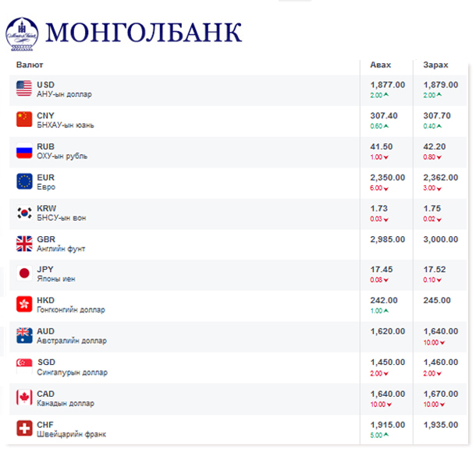Click the EUR sell rate 2,362.00
The width and height of the screenshot is (476, 456).
[441, 177]
